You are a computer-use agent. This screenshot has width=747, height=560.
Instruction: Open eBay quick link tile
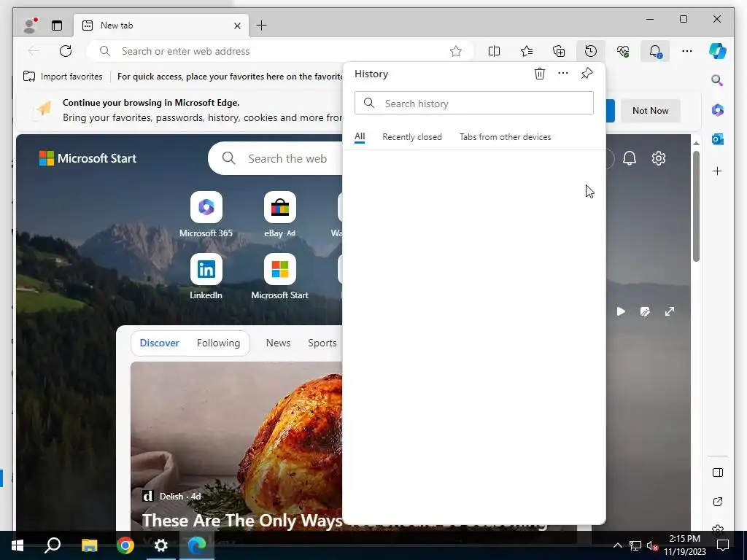279,214
